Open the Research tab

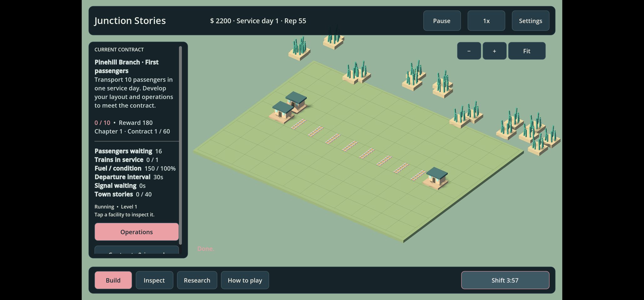coord(197,280)
